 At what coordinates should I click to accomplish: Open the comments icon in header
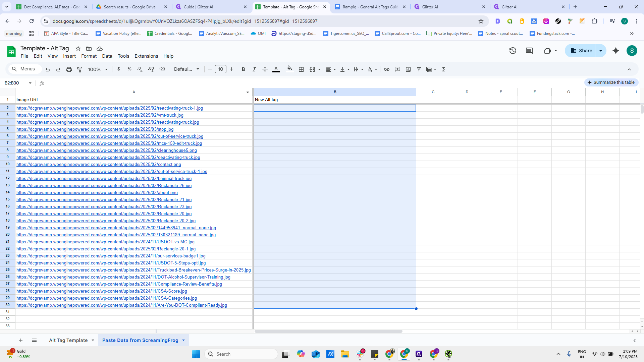(529, 51)
